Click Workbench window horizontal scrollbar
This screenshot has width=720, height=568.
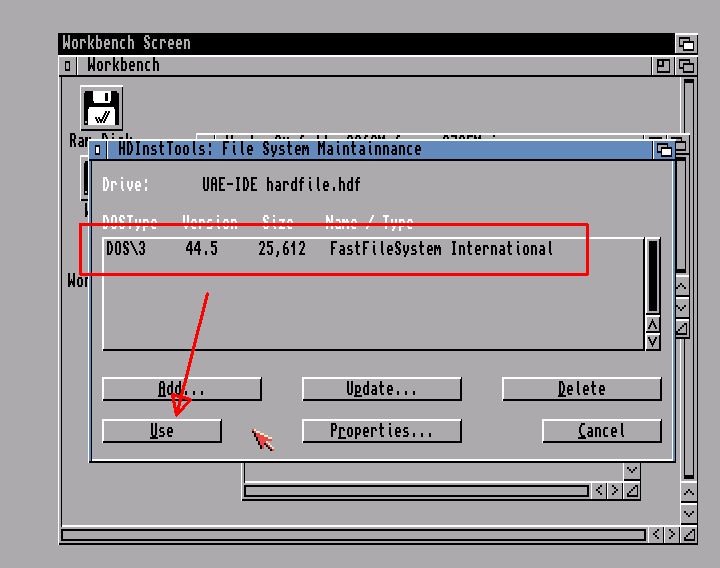click(350, 535)
